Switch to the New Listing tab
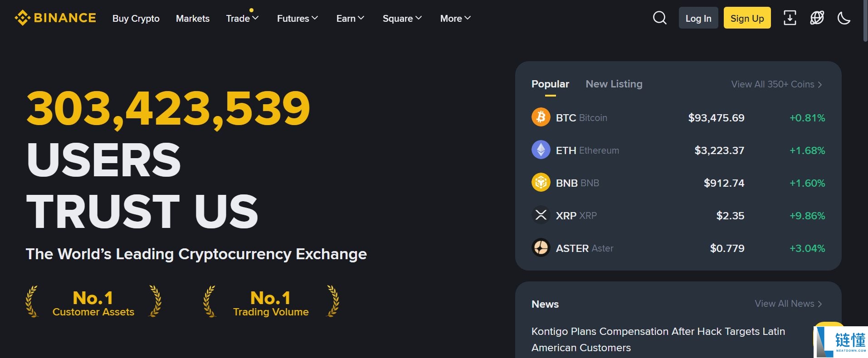Viewport: 868px width, 358px height. [614, 84]
